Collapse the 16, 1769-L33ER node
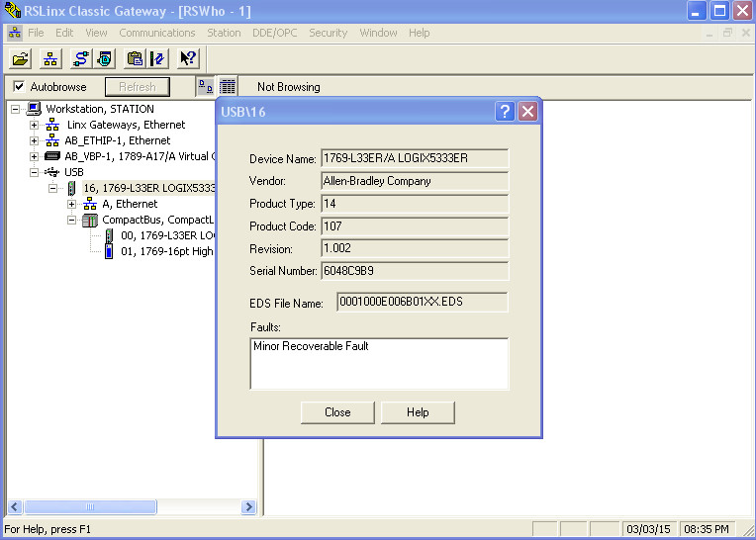Screen dimensions: 756x540 53,188
